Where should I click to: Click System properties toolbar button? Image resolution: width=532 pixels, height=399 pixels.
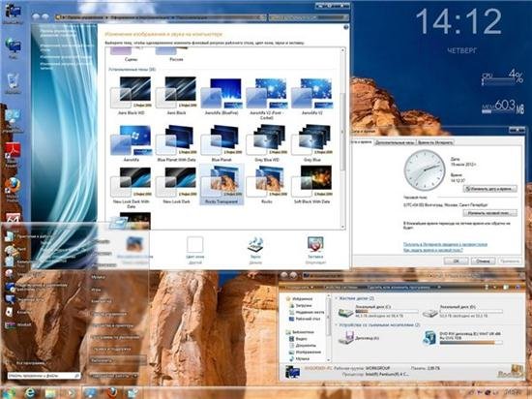pyautogui.click(x=340, y=288)
